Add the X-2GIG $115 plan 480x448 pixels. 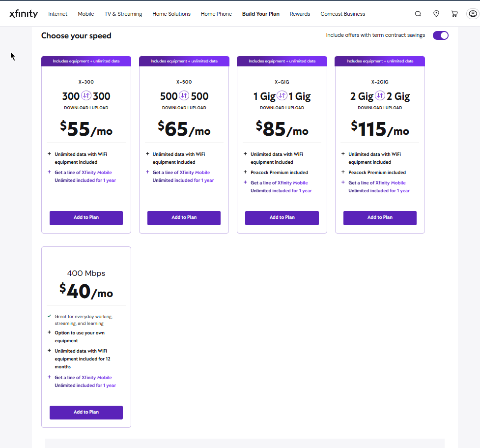[x=380, y=218]
